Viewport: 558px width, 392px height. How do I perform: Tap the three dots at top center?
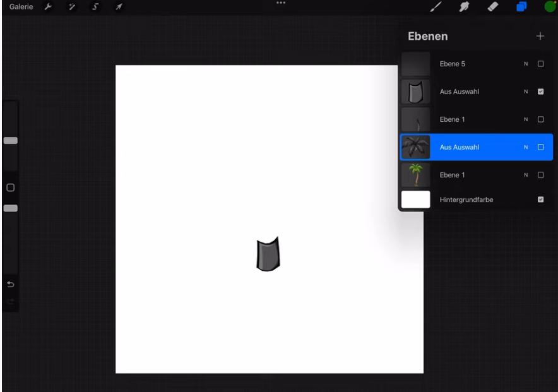(281, 3)
